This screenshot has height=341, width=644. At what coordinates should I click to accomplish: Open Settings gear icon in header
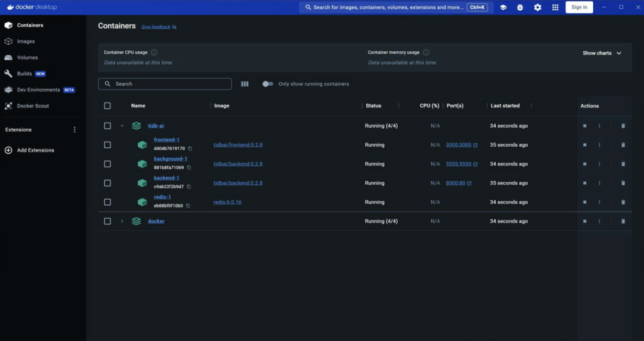pos(538,7)
